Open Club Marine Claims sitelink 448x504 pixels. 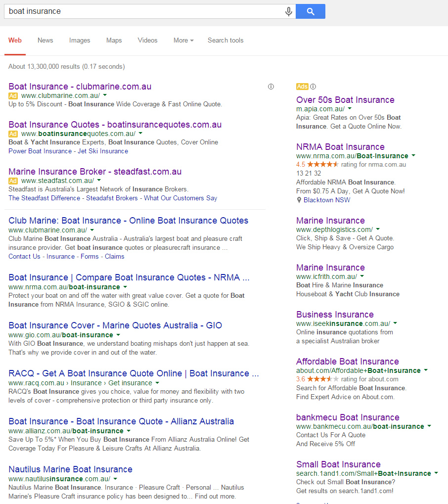114,257
